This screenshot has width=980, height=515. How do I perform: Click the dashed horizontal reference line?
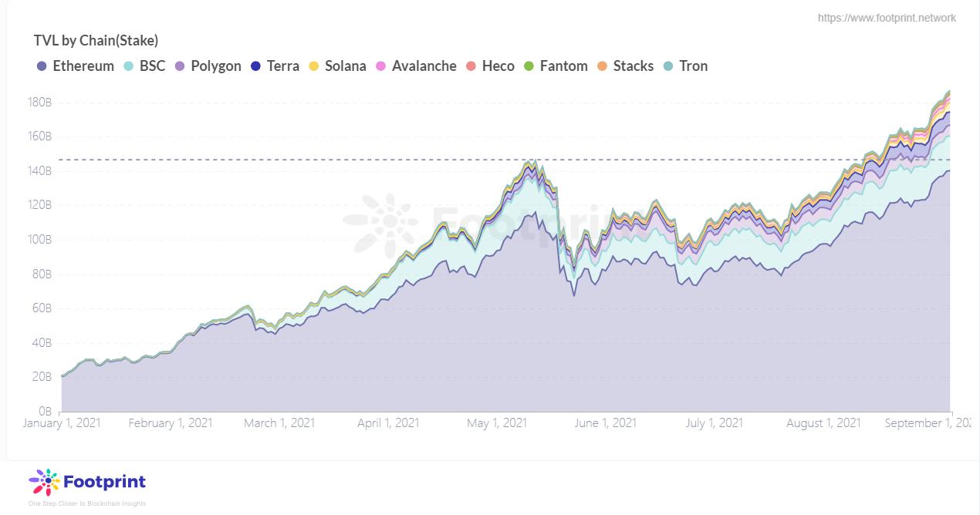pyautogui.click(x=309, y=160)
